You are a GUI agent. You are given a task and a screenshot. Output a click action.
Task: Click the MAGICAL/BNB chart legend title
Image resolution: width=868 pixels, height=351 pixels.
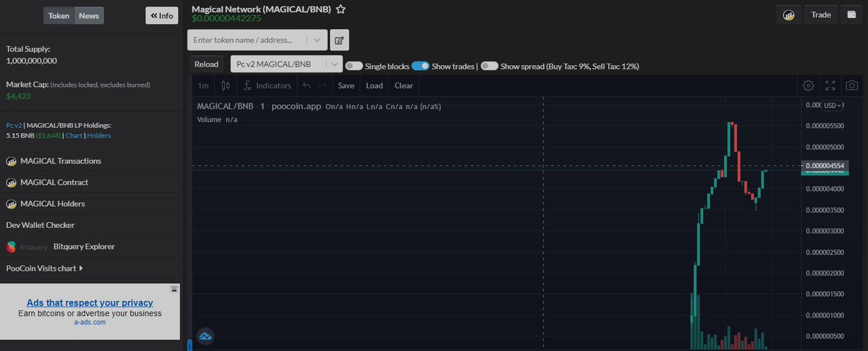[x=226, y=106]
